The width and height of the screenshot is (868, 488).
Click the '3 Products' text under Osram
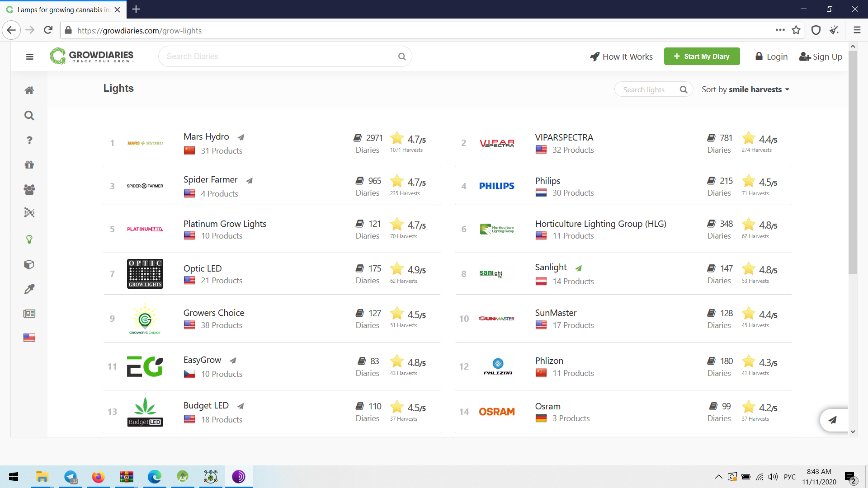tap(571, 418)
